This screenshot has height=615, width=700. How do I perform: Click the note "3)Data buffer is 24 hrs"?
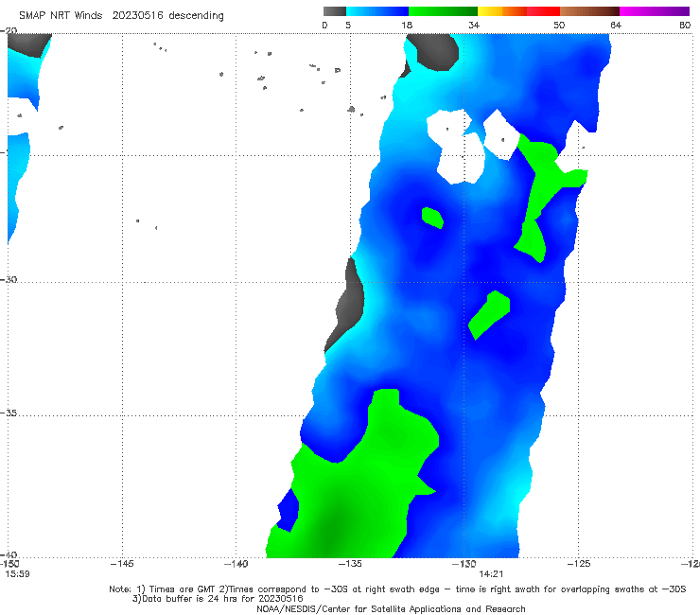tap(218, 599)
